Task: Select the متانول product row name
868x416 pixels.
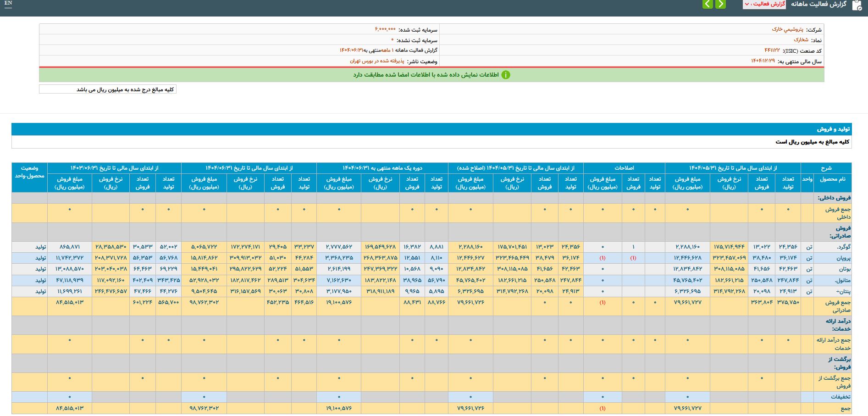Action: [x=842, y=280]
